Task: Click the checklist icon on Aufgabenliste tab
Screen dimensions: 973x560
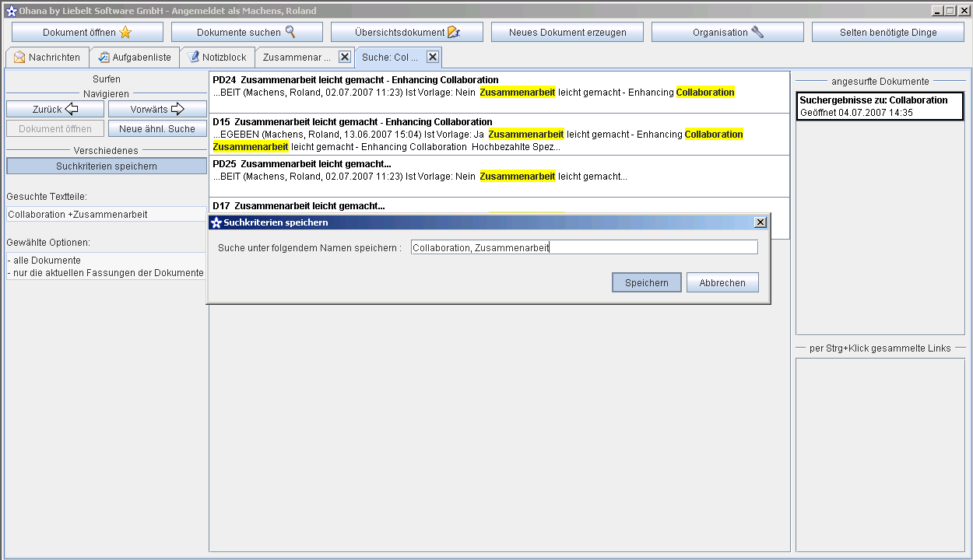Action: click(x=104, y=58)
